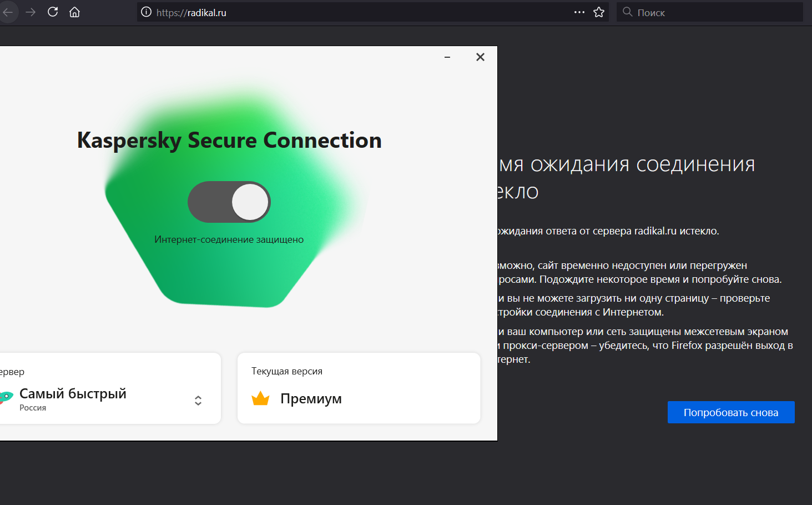Close the Kaspersky Secure Connection window

(x=481, y=57)
